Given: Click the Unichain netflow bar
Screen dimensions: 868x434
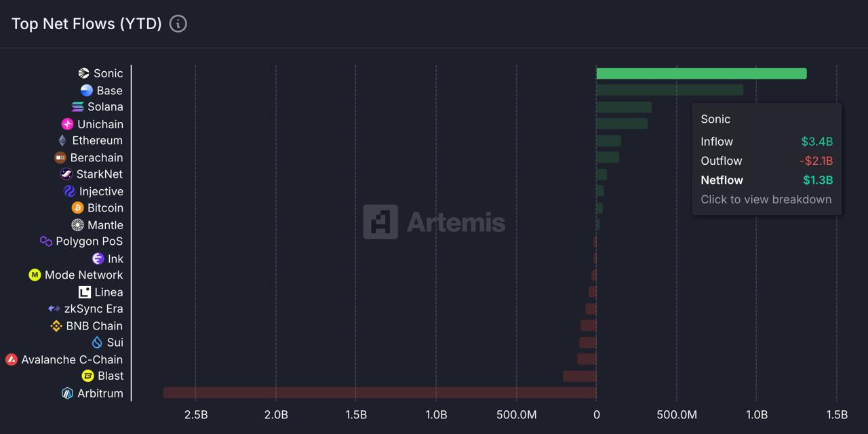Looking at the screenshot, I should [x=622, y=123].
